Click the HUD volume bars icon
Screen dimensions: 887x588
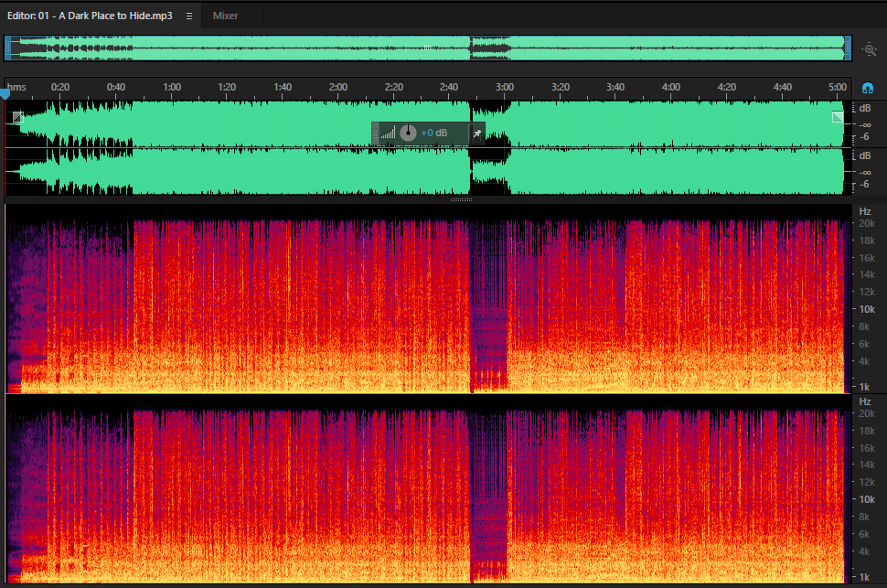(x=388, y=134)
